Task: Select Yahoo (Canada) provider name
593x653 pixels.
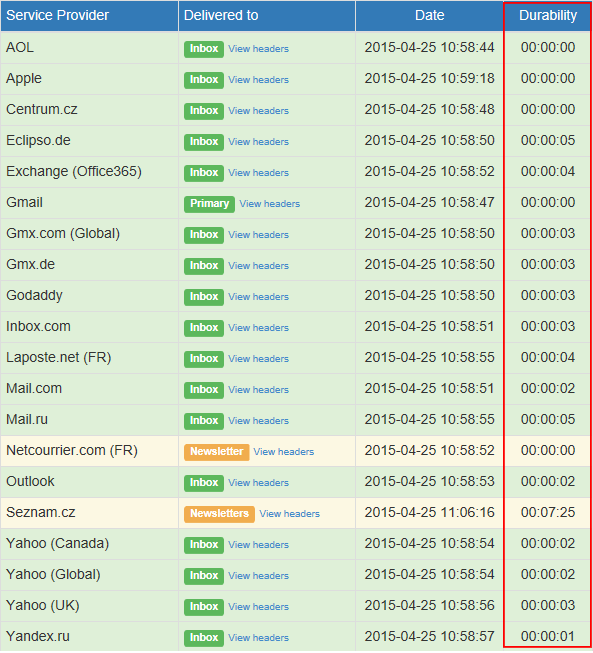Action: [x=57, y=543]
